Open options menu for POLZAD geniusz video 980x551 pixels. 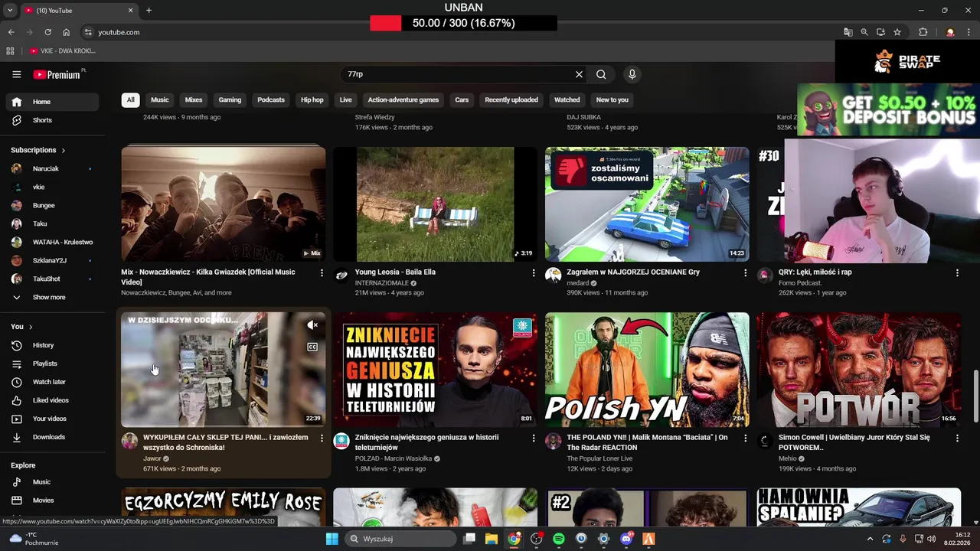534,439
